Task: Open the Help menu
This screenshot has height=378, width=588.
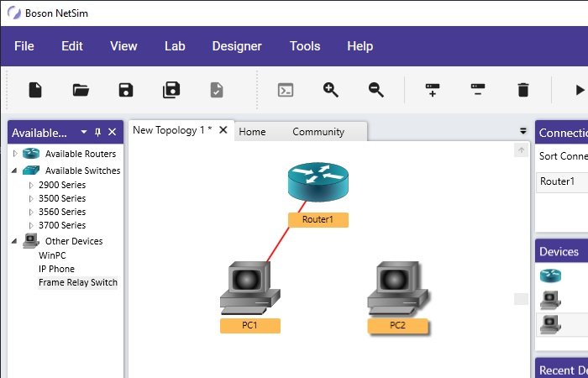Action: click(x=360, y=46)
